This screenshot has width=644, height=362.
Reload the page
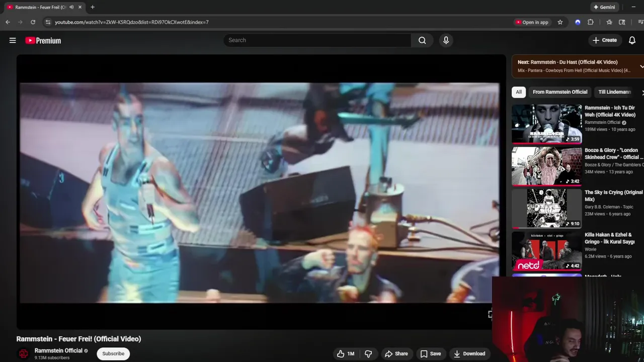33,22
